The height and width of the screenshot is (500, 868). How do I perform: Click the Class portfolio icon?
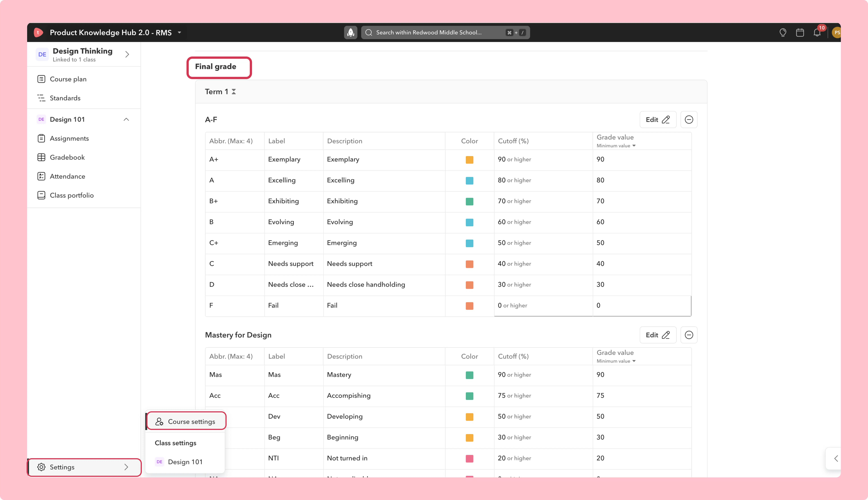[x=41, y=195]
